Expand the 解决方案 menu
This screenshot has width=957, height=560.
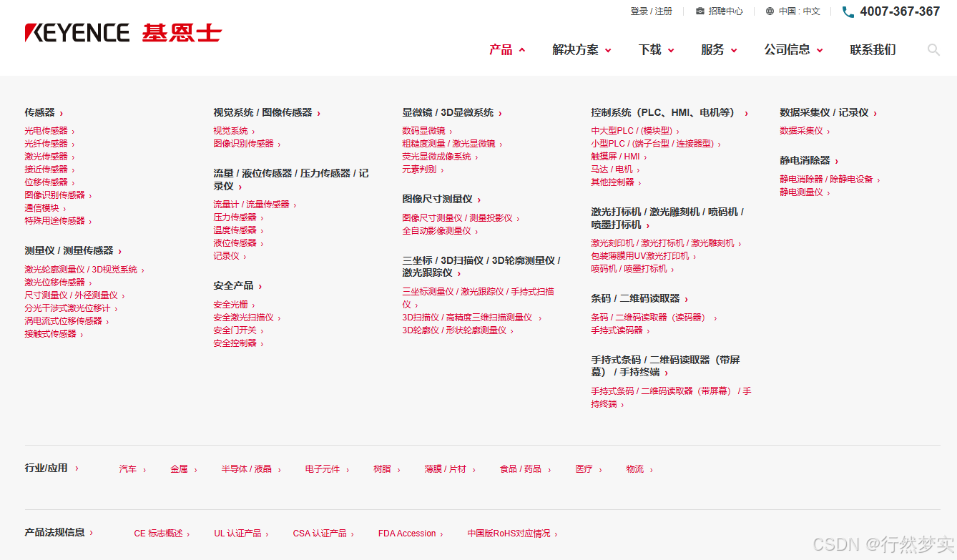pos(581,49)
